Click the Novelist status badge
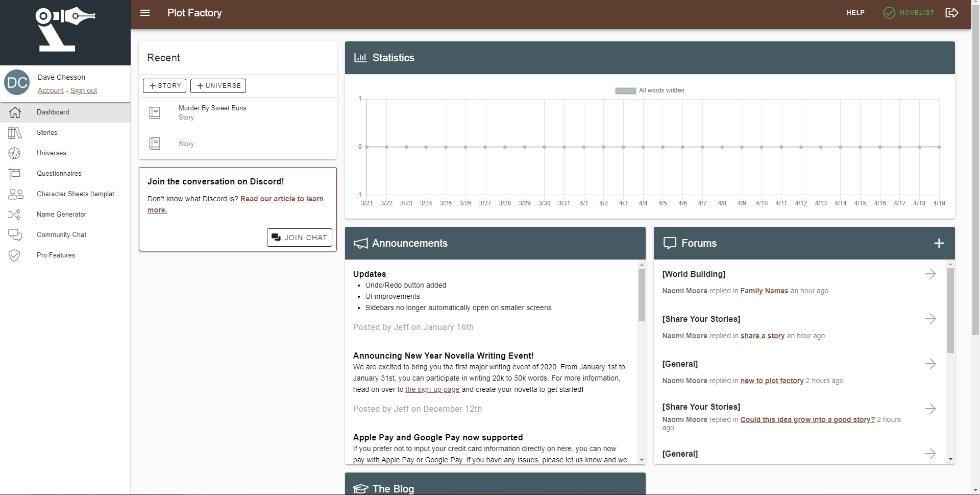 pos(909,13)
